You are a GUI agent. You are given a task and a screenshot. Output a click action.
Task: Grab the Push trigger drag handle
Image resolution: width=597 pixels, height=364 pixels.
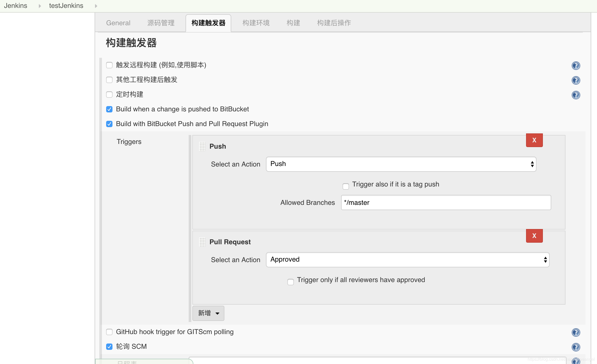tap(202, 146)
